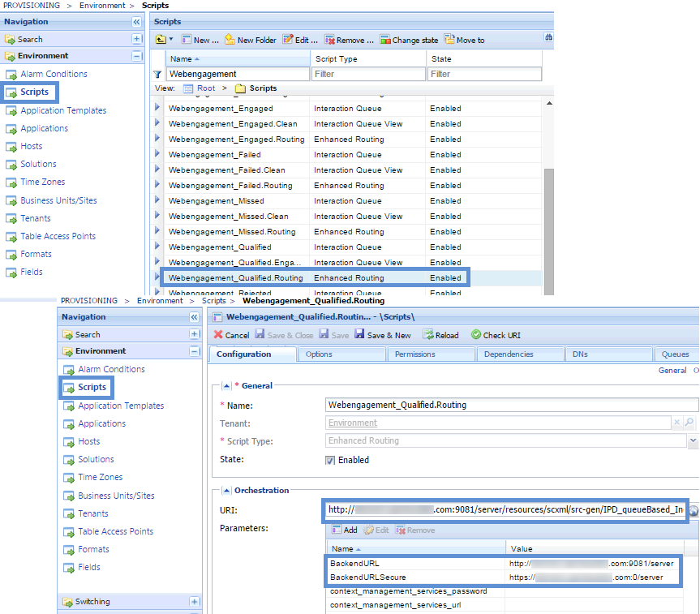Collapse the Orchestration section

click(227, 490)
